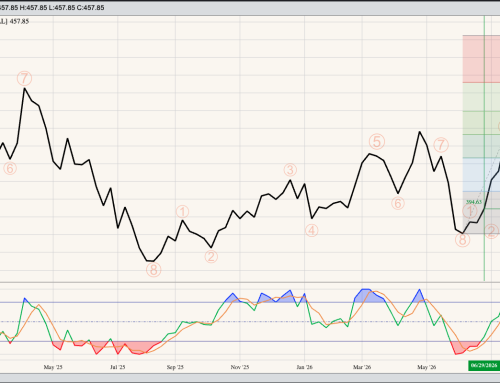
Task: Select wave marker 8 beside the gray zone
Action: coord(462,240)
